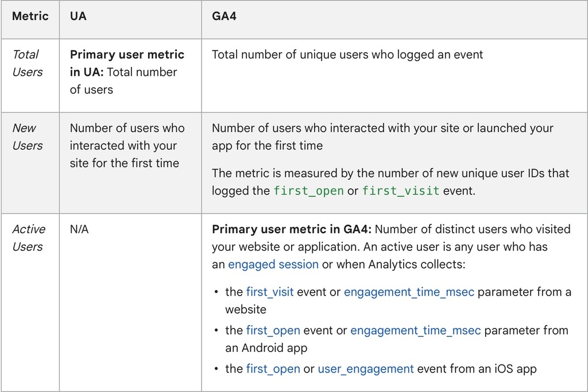
Task: Open the user_engagement link
Action: [366, 369]
